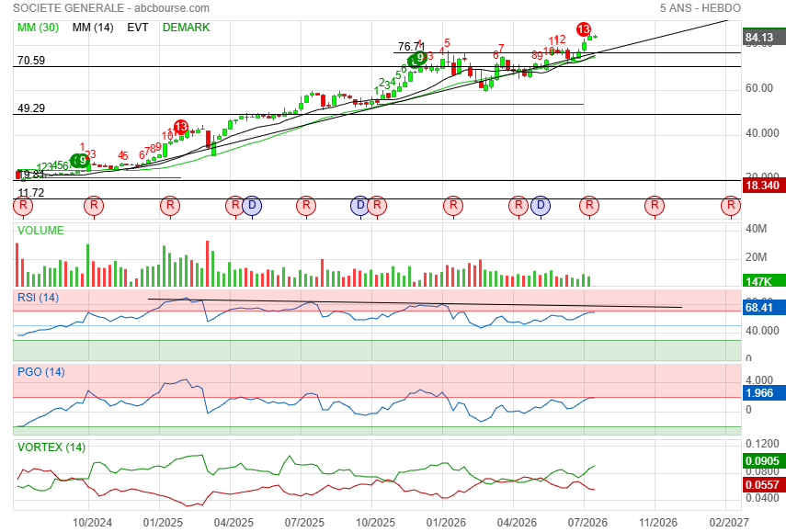Click the blue PGO value tag 1.966

(763, 392)
